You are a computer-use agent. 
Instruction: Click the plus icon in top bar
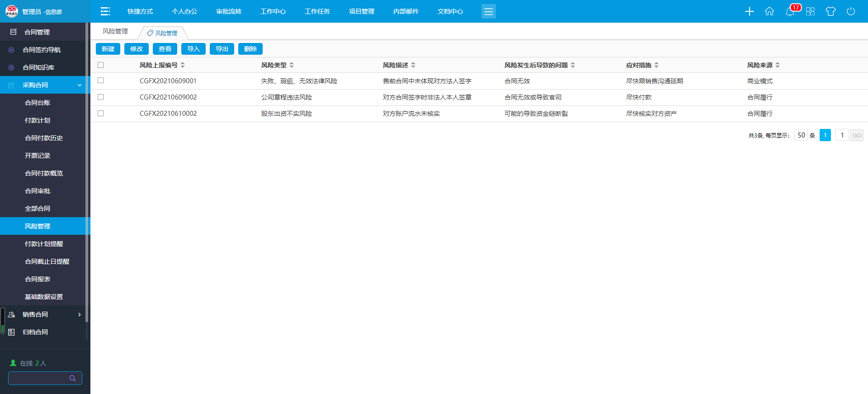click(749, 11)
